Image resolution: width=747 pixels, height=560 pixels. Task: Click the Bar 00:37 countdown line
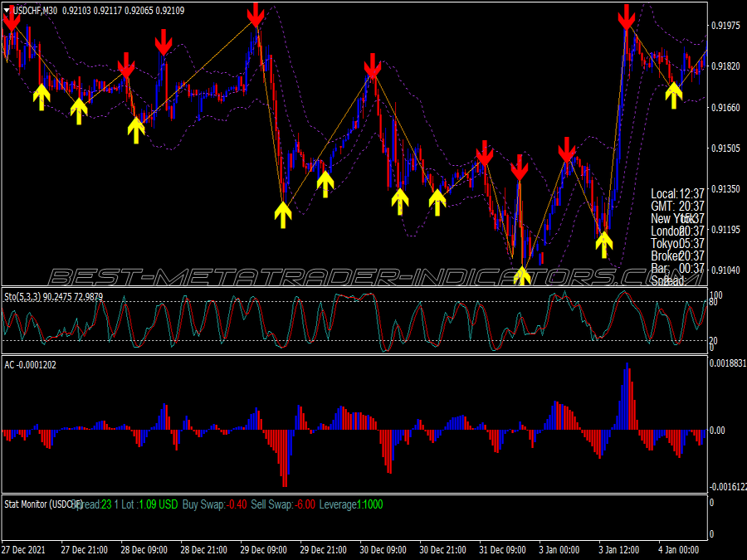point(677,268)
